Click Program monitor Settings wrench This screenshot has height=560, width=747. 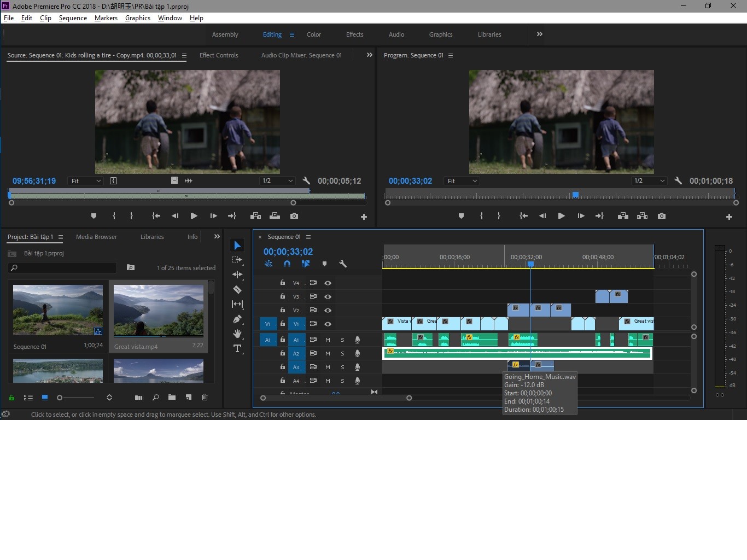click(678, 181)
